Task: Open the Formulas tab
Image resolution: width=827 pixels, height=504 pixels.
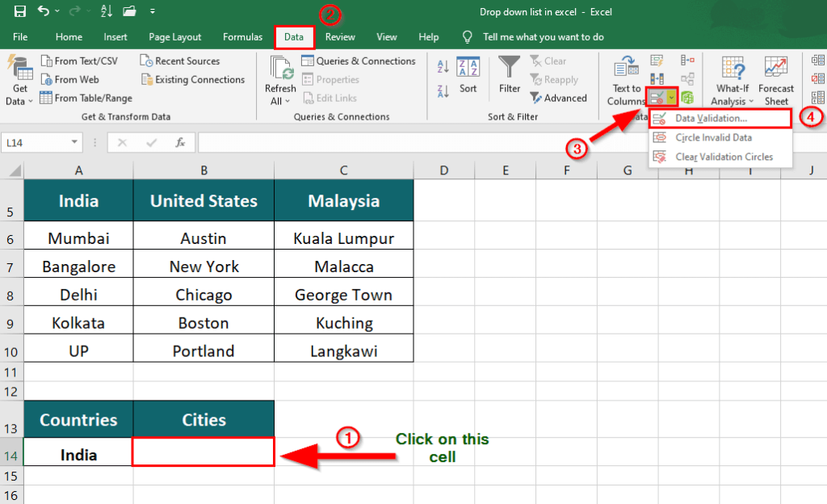Action: coord(242,36)
